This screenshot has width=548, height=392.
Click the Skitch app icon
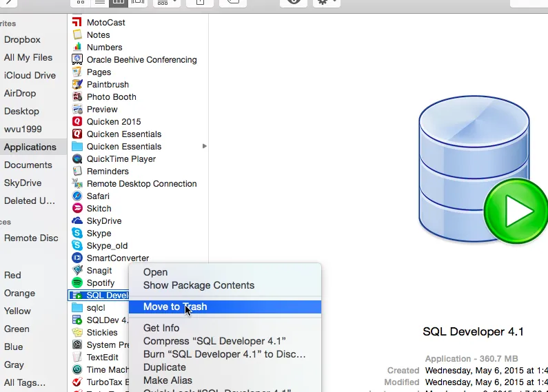[x=77, y=208]
